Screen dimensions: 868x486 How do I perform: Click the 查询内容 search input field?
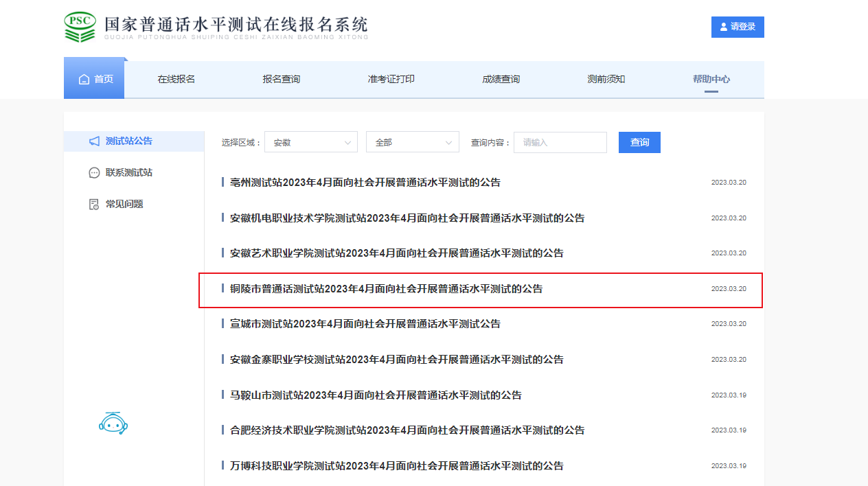560,142
